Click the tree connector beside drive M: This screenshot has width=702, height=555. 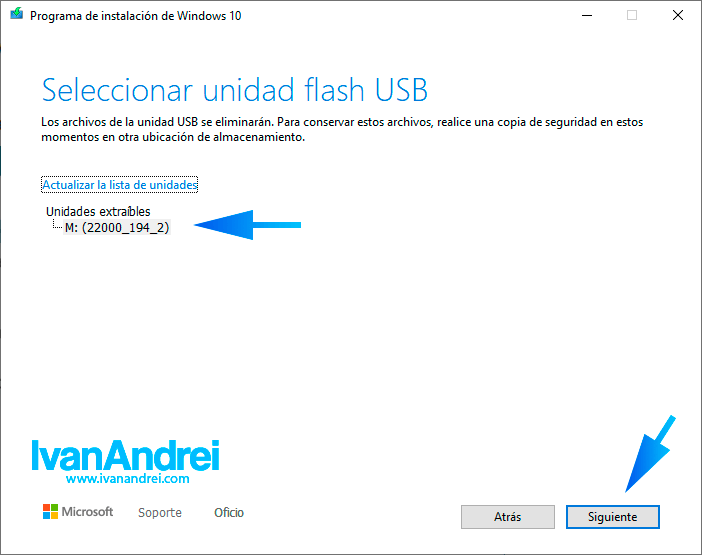click(x=57, y=224)
